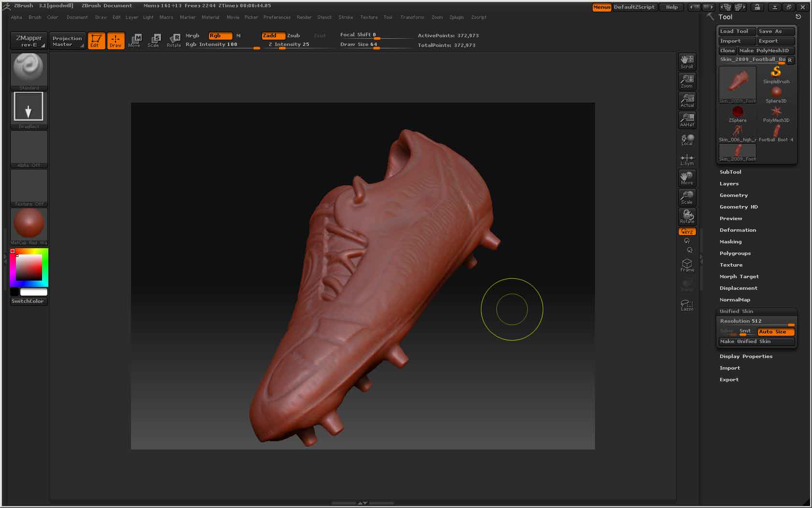The width and height of the screenshot is (812, 508).
Task: Click the right-shelf Move view icon
Action: coord(687,178)
